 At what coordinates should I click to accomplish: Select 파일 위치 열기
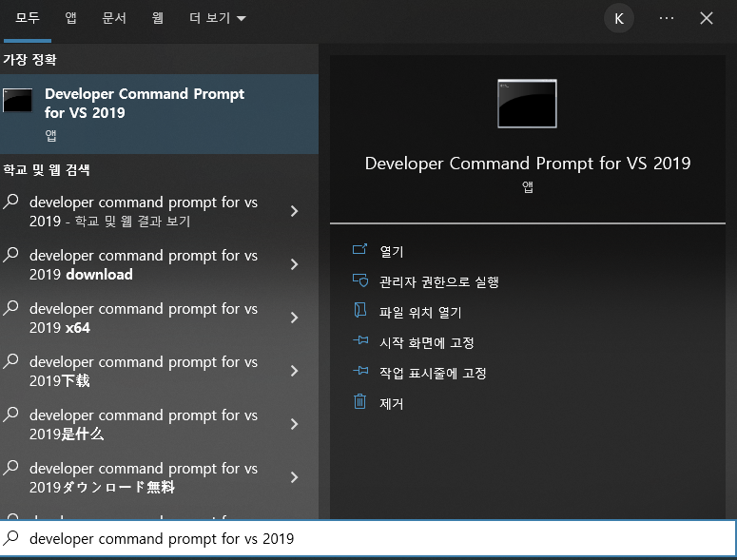[x=420, y=313]
